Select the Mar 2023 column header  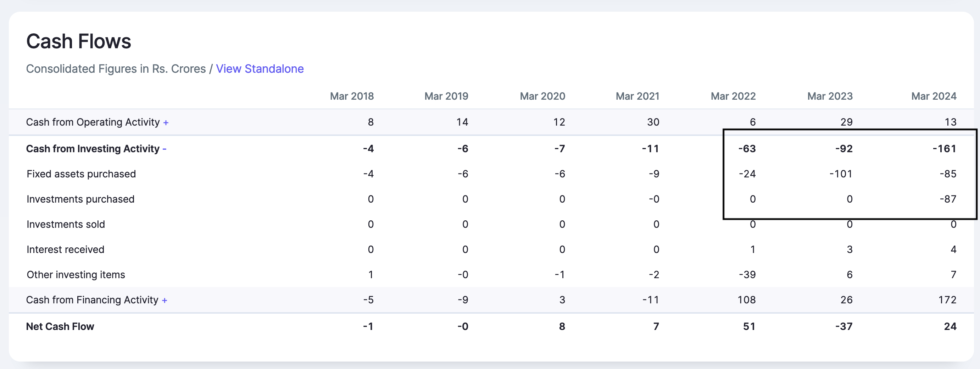[830, 96]
